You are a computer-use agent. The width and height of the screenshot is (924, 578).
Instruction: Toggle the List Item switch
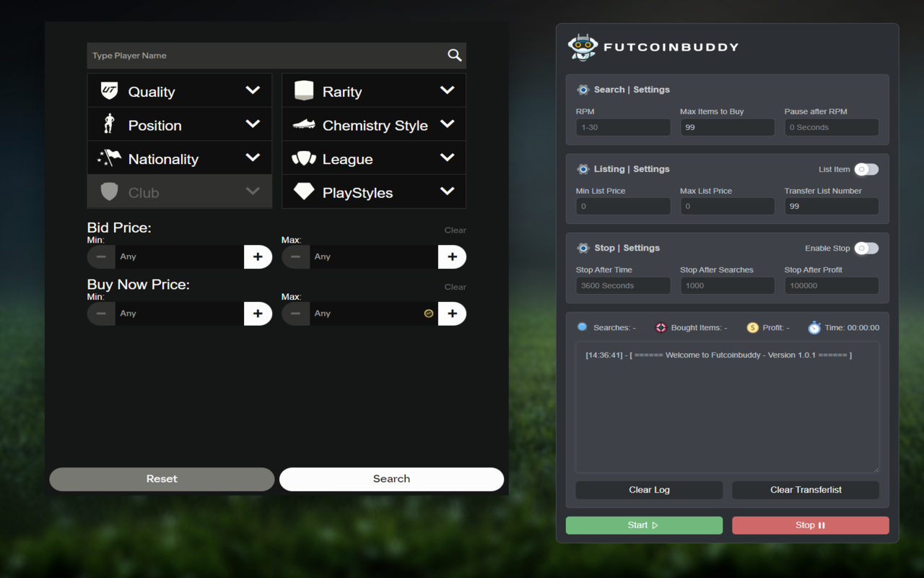tap(866, 169)
